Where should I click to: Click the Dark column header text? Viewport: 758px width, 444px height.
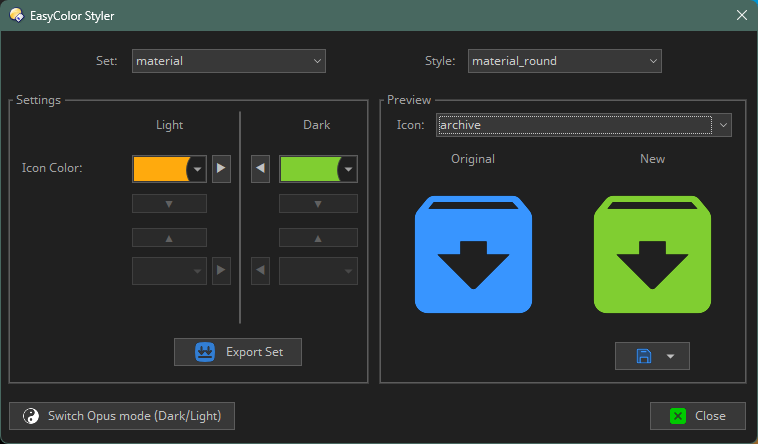click(x=317, y=125)
